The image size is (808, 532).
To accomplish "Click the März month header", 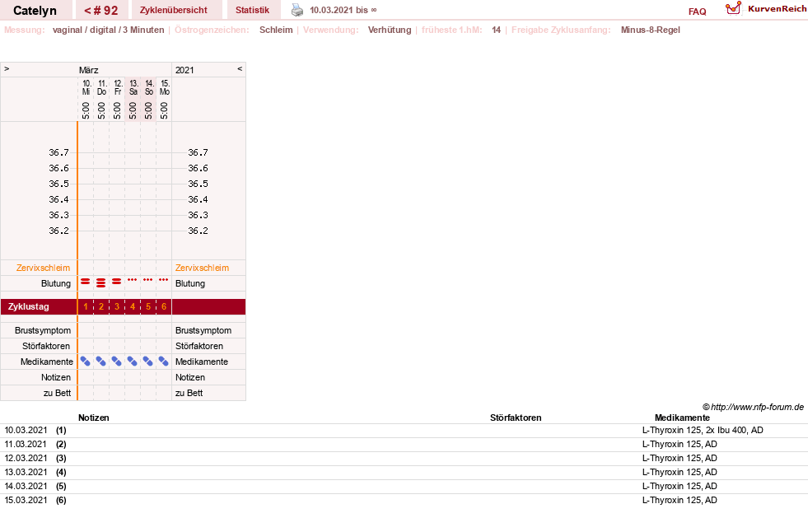I will tap(89, 70).
